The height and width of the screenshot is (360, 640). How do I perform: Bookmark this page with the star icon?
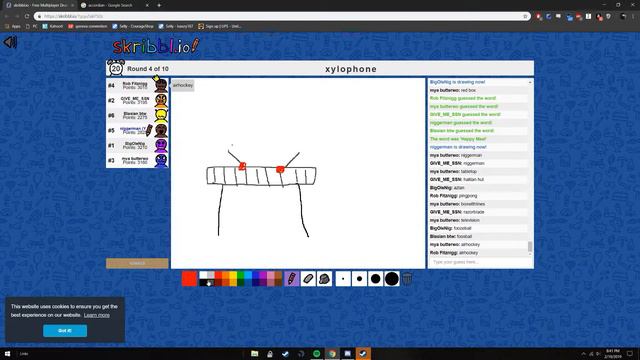[525, 16]
